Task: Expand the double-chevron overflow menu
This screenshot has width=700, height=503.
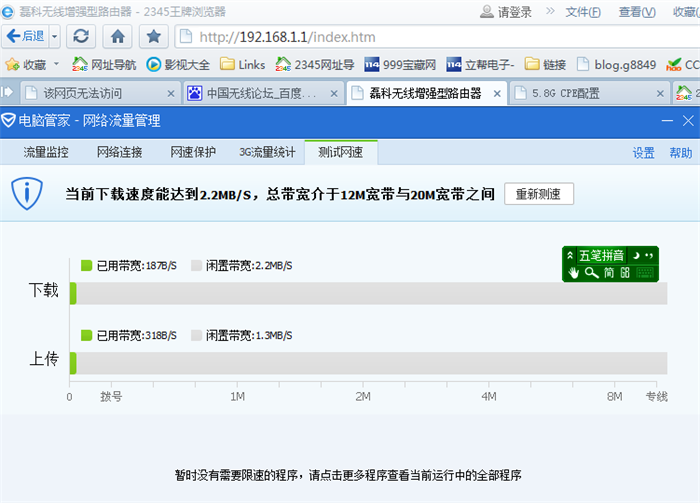Action: click(x=550, y=11)
